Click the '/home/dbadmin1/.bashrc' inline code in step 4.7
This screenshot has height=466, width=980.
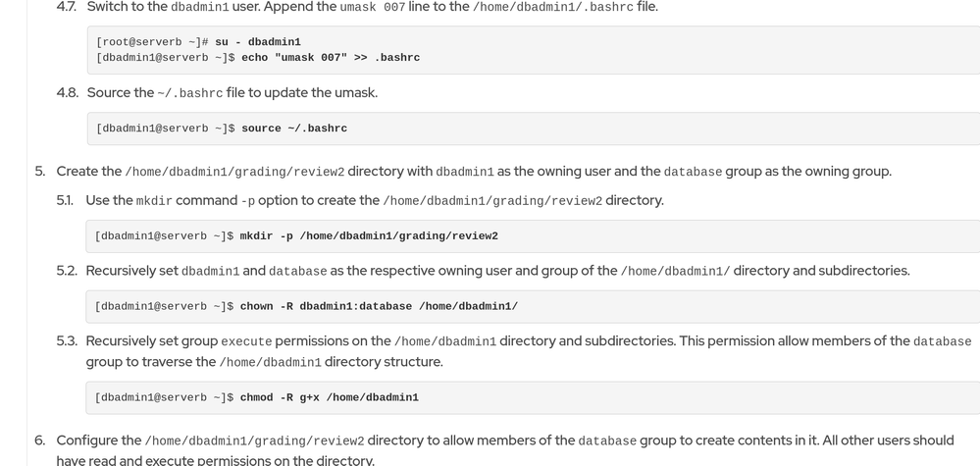click(552, 7)
